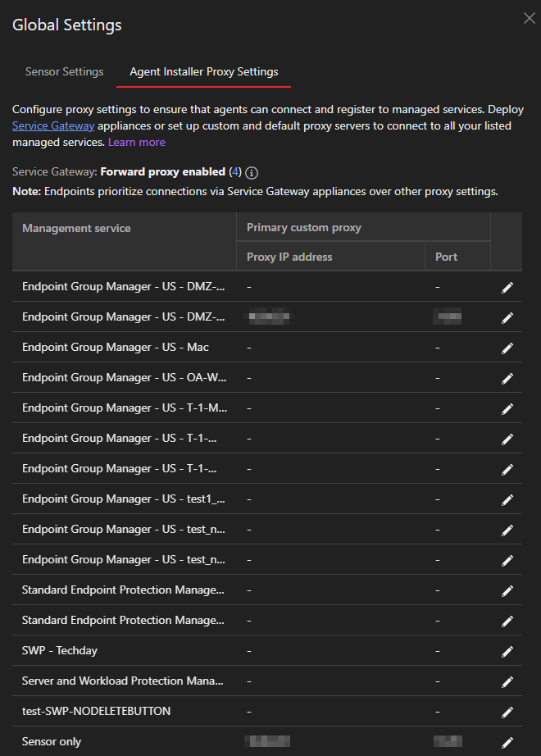Click the pencil icon for Sensor only

(x=507, y=742)
